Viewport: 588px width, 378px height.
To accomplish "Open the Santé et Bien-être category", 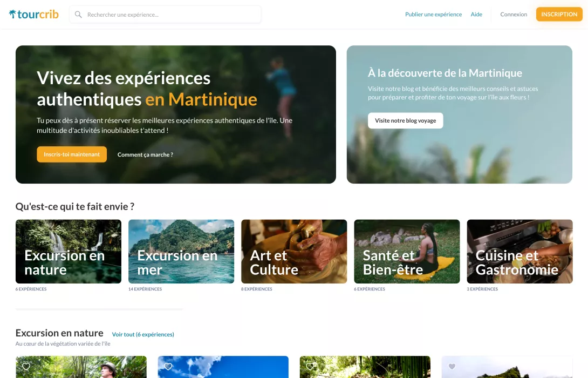I will pos(407,252).
